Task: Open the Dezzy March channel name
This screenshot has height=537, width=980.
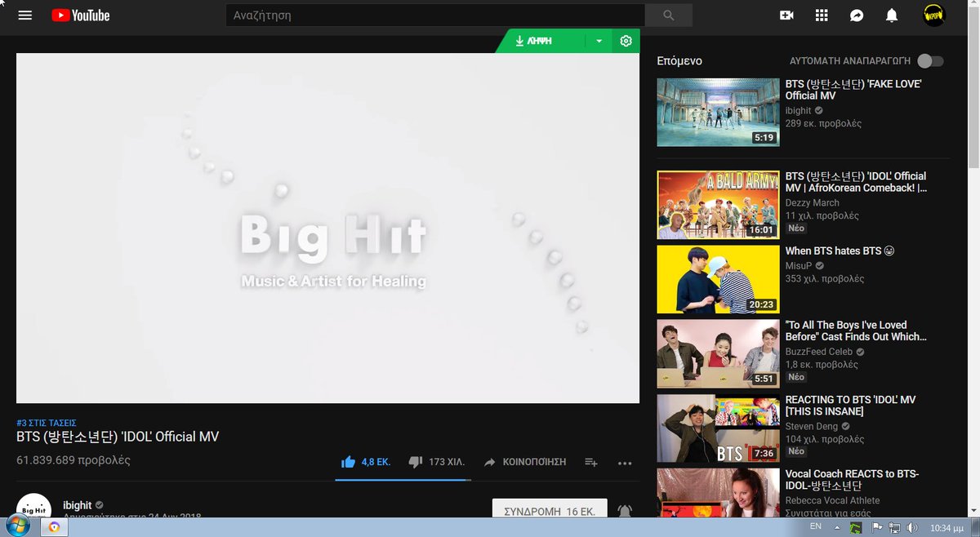Action: point(812,202)
